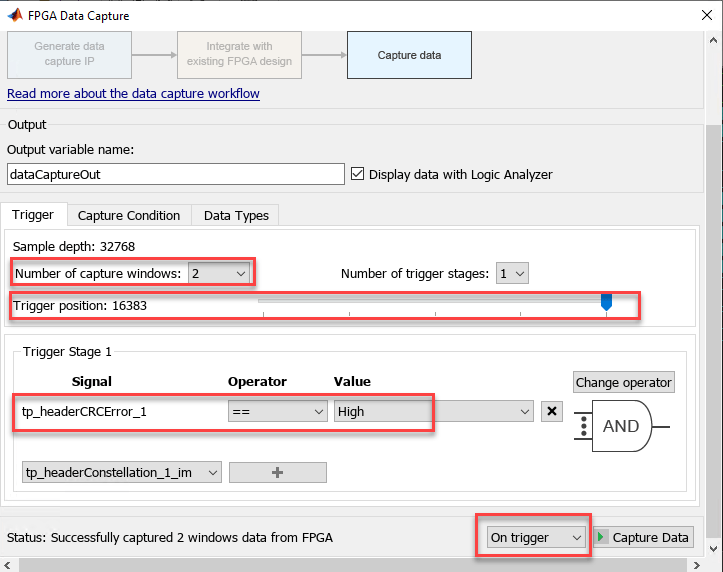The image size is (723, 572).
Task: Expand the On trigger mode dropdown
Action: [x=535, y=537]
